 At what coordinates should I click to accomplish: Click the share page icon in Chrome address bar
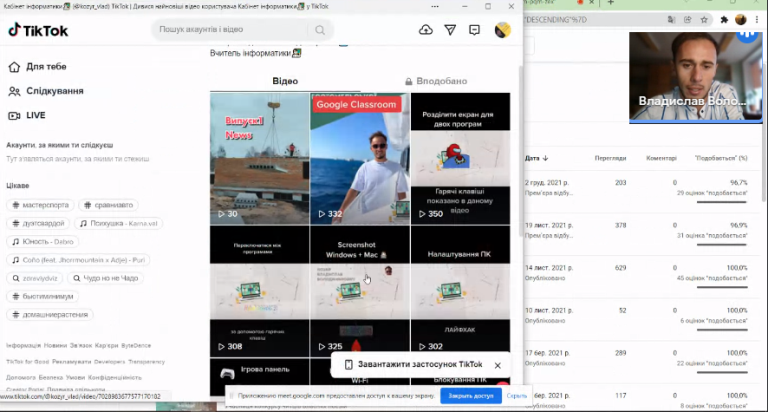pyautogui.click(x=688, y=20)
